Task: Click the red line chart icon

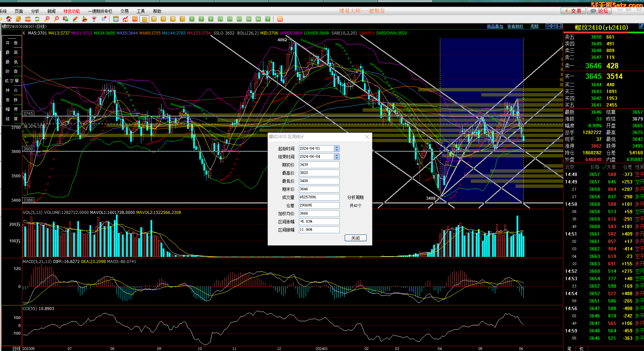Action: pos(125,19)
